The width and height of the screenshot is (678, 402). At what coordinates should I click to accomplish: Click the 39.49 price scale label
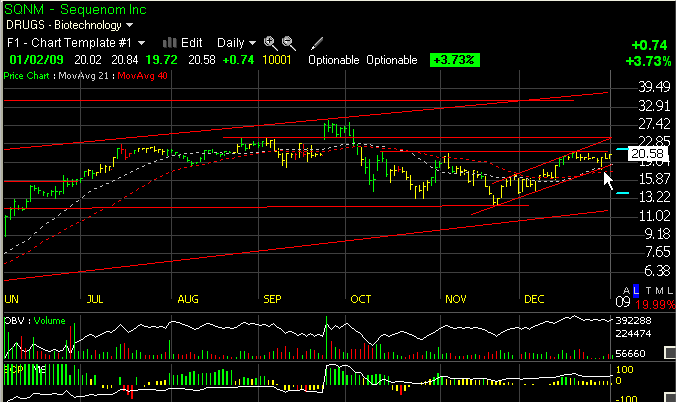click(x=654, y=87)
